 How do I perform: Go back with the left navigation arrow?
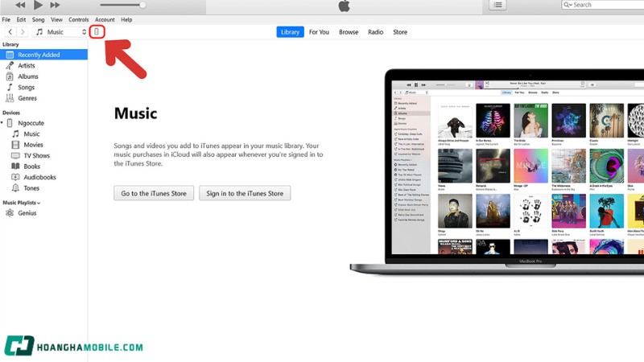pyautogui.click(x=10, y=31)
